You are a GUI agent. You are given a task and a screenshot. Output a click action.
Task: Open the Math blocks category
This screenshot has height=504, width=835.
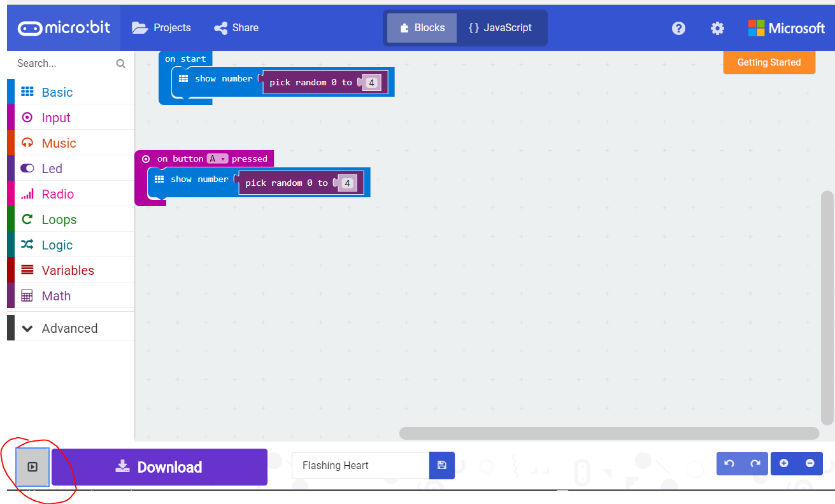coord(57,295)
